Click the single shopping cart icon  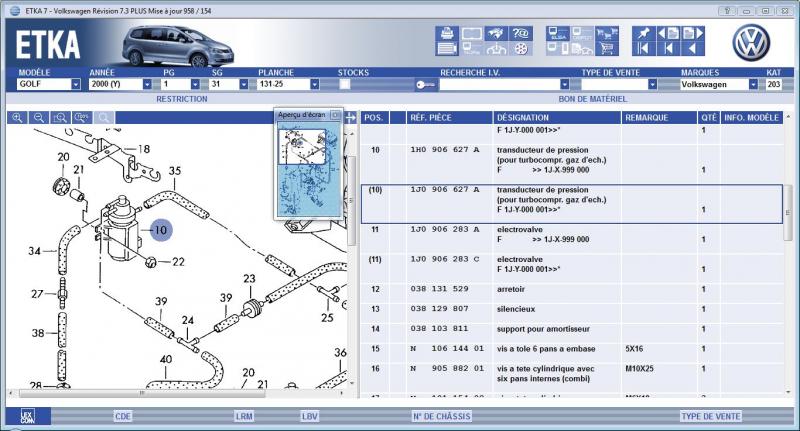(607, 49)
